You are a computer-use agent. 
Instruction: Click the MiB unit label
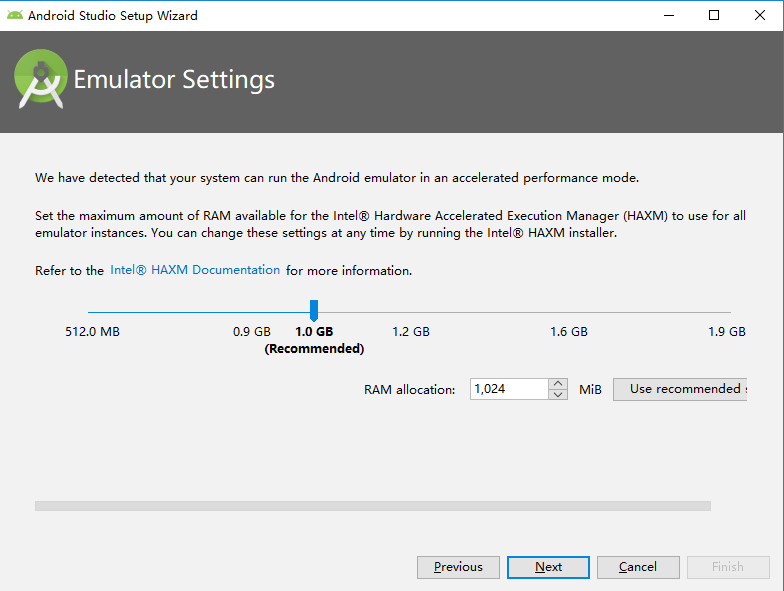tap(590, 390)
